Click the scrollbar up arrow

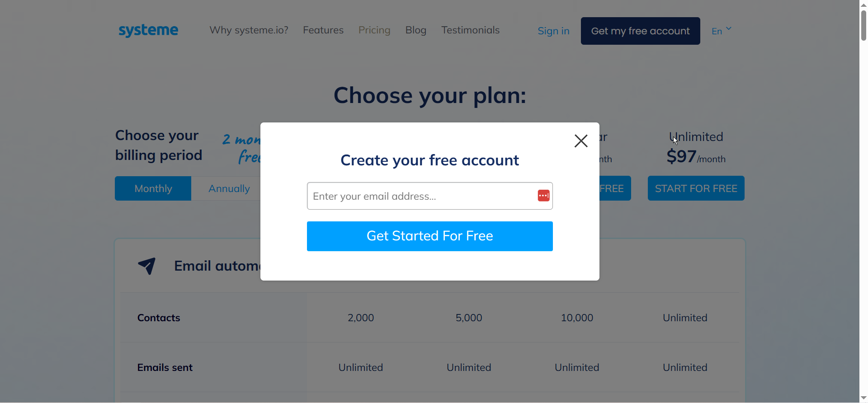point(863,5)
